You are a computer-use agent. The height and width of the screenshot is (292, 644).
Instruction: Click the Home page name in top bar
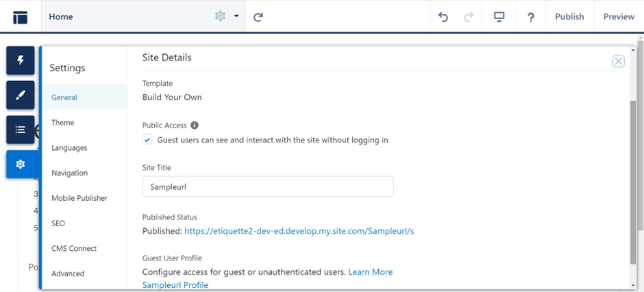coord(61,17)
